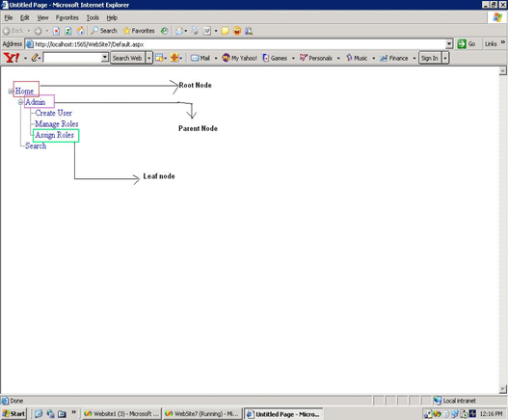The image size is (508, 420).
Task: Open the Admin tree link
Action: (x=36, y=102)
